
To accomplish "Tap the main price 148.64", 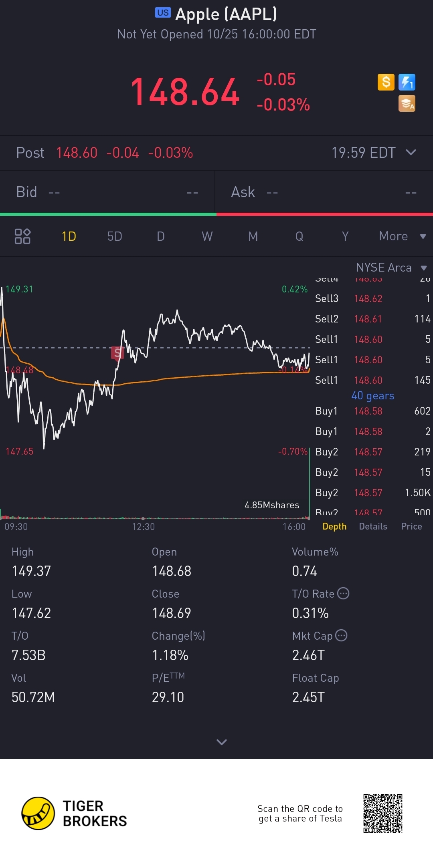I will tap(185, 92).
